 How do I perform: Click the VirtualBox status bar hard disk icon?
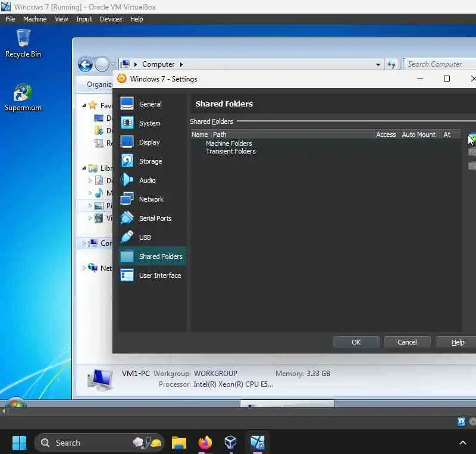[x=461, y=421]
